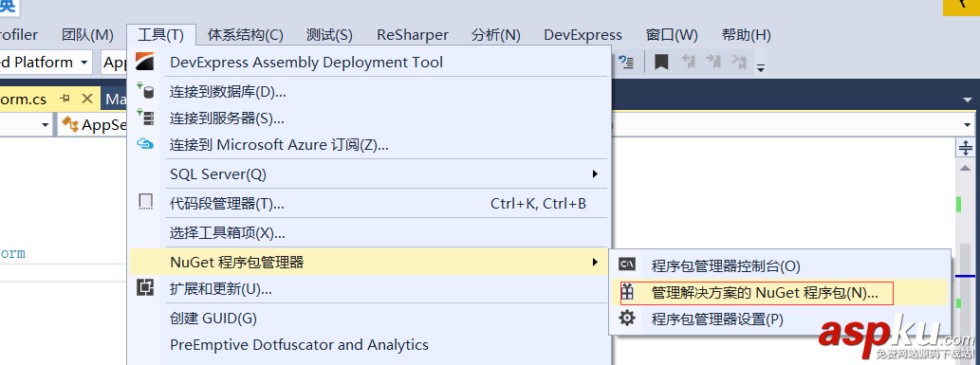Screen dimensions: 980x365
Task: Open the 测试(S) menu
Action: 329,35
